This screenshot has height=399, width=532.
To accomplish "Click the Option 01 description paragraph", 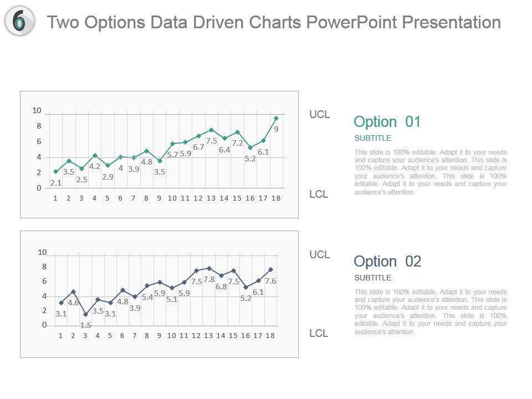I will (430, 172).
